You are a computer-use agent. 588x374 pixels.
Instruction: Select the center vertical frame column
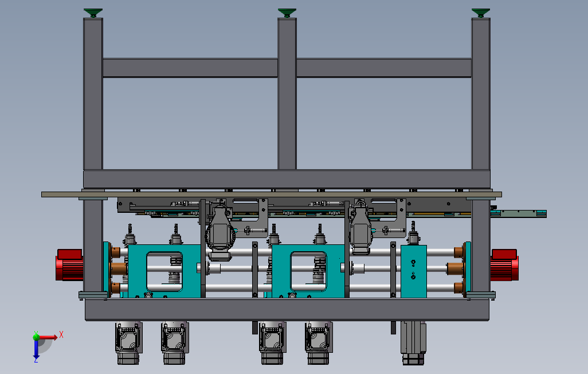tap(287, 94)
